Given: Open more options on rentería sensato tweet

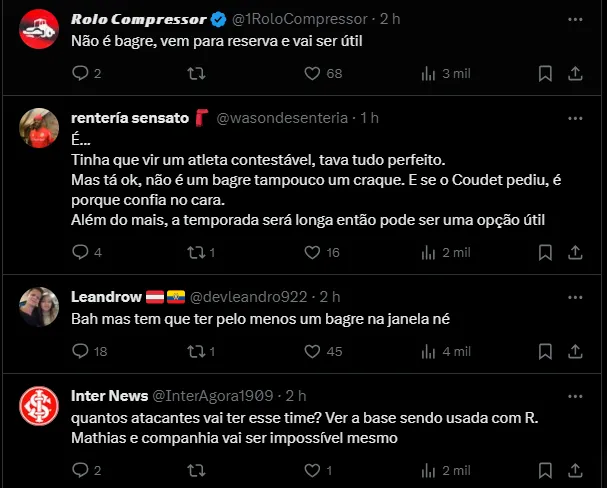Looking at the screenshot, I should [576, 118].
